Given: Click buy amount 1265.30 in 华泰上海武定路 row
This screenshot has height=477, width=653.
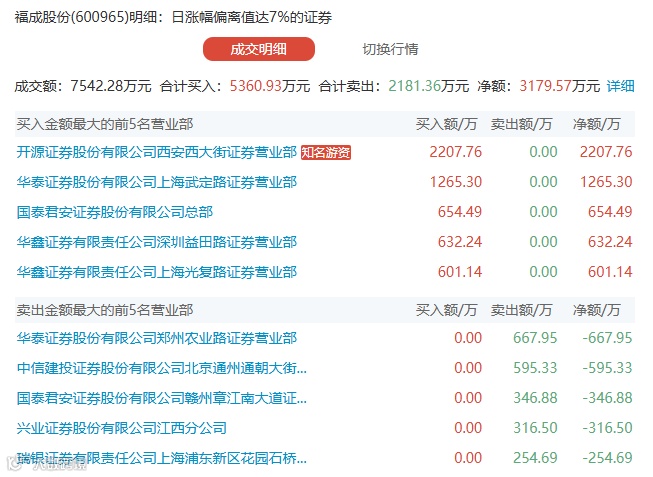Looking at the screenshot, I should click(456, 182).
